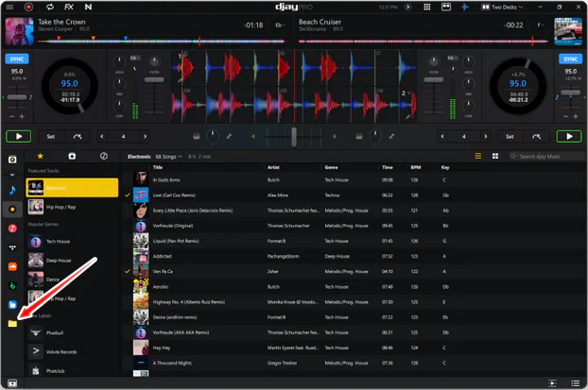Open My Collection source icon at sidebar top
The width and height of the screenshot is (588, 390).
point(12,160)
